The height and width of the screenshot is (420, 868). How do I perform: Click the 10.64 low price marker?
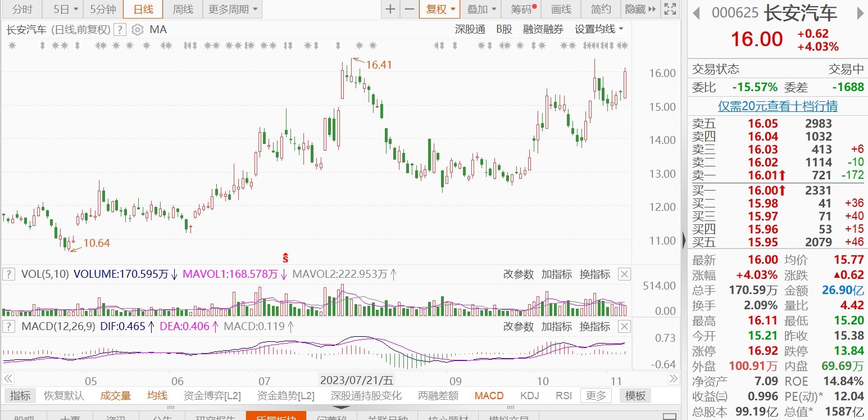[97, 243]
